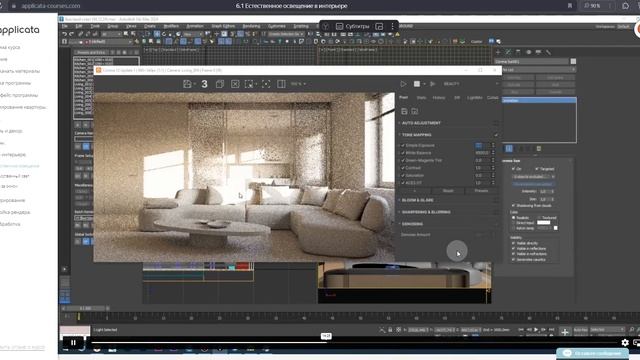Open the Субтитры subtitles button

click(352, 26)
